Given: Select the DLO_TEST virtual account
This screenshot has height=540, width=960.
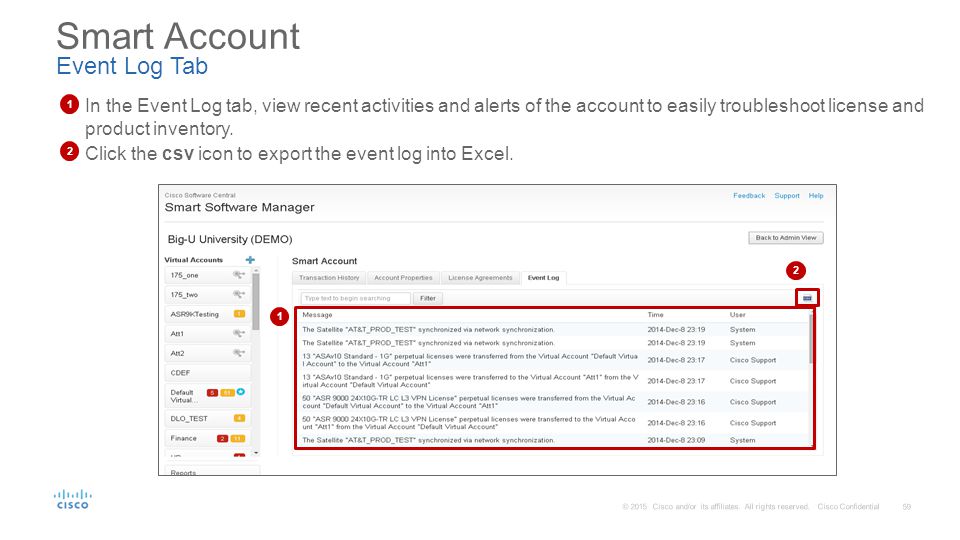Looking at the screenshot, I should click(208, 419).
